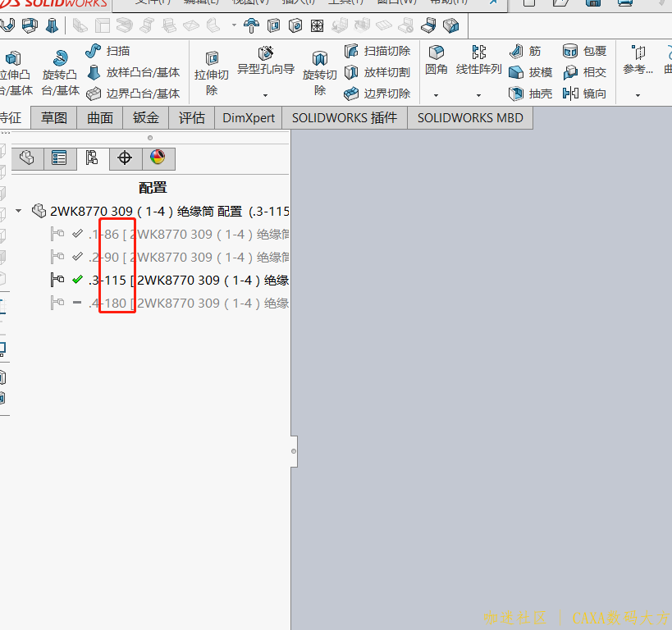Select 边界切除 boundary cut tool
This screenshot has width=672, height=630.
coord(377,94)
